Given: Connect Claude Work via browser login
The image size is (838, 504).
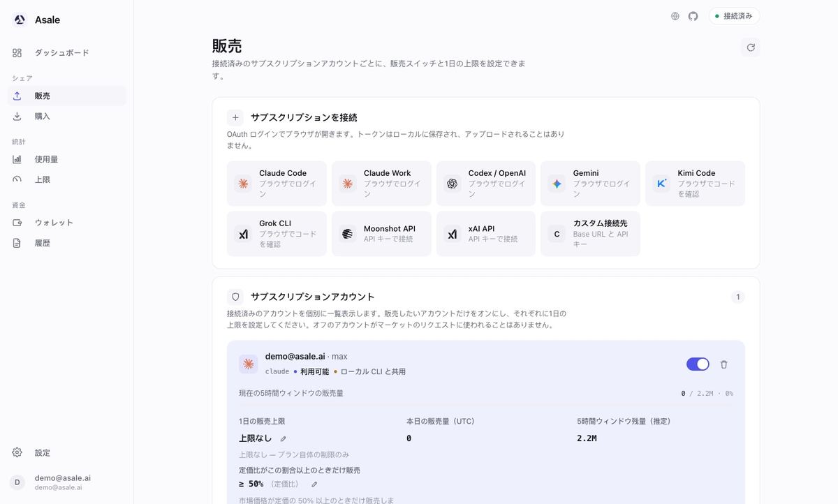Looking at the screenshot, I should click(x=381, y=184).
